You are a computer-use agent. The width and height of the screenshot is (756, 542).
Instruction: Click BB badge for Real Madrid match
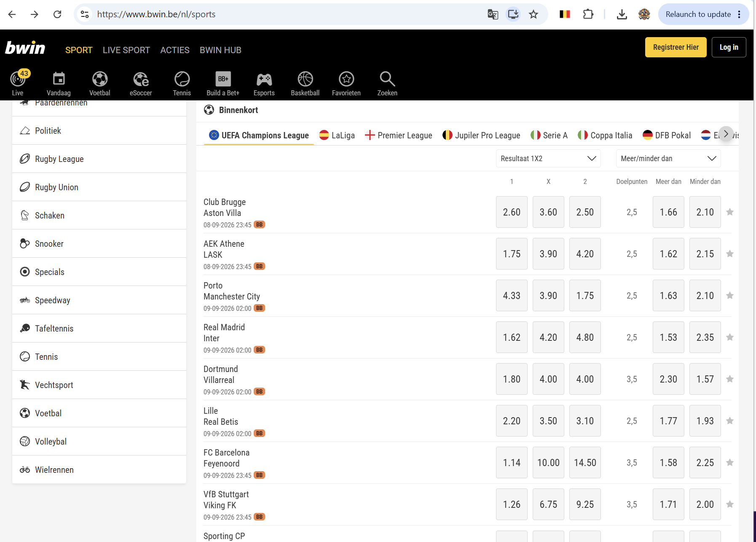(x=260, y=350)
